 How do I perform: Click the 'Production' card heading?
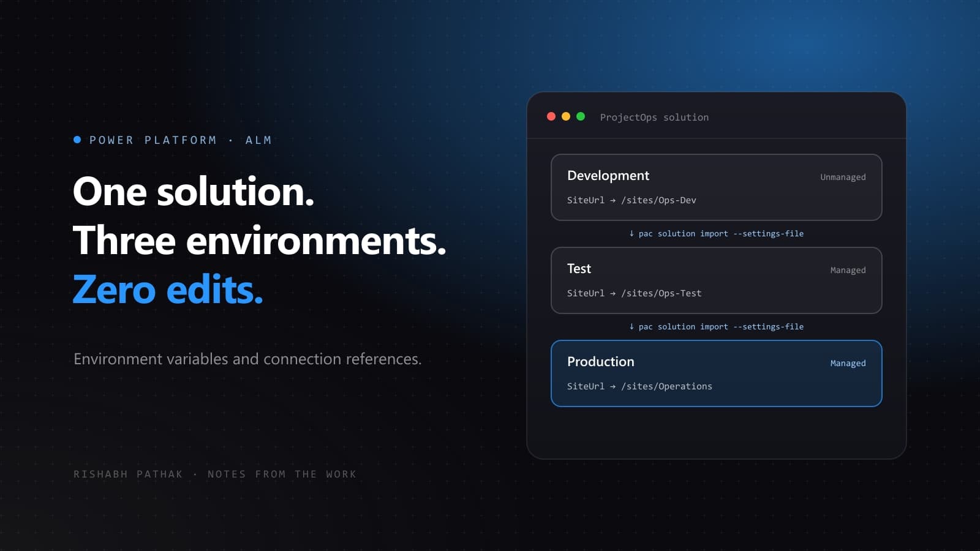coord(601,362)
